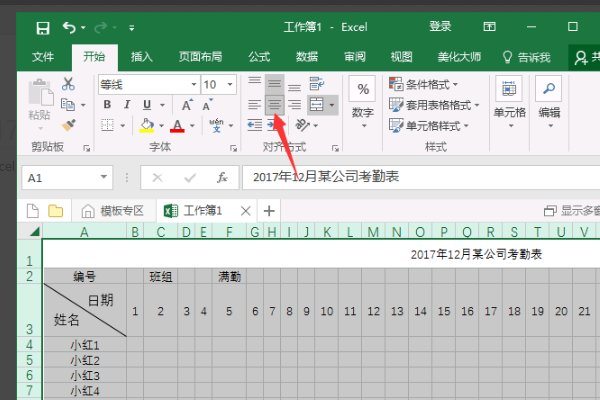The width and height of the screenshot is (600, 400).
Task: Toggle underline formatting
Action: [x=147, y=104]
